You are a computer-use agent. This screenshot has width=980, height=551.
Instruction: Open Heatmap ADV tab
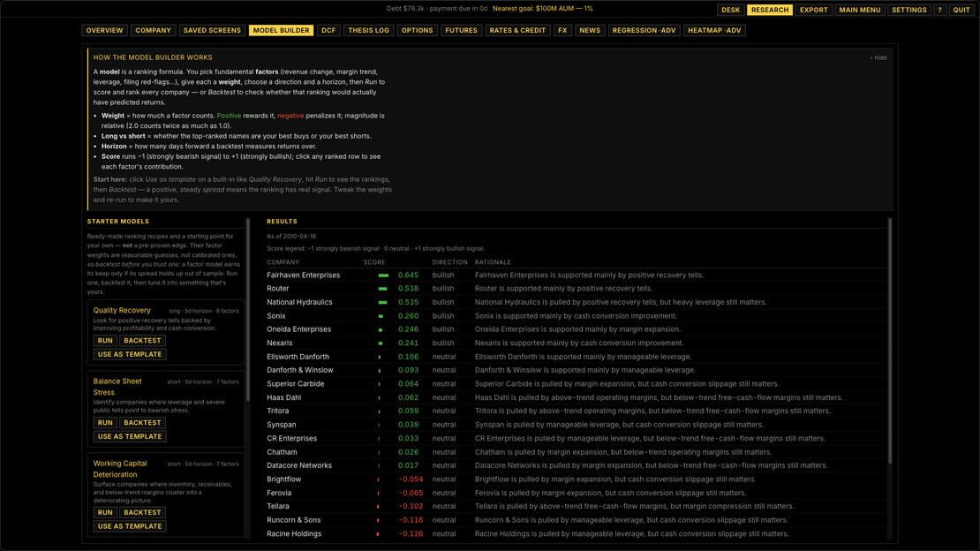(x=714, y=30)
